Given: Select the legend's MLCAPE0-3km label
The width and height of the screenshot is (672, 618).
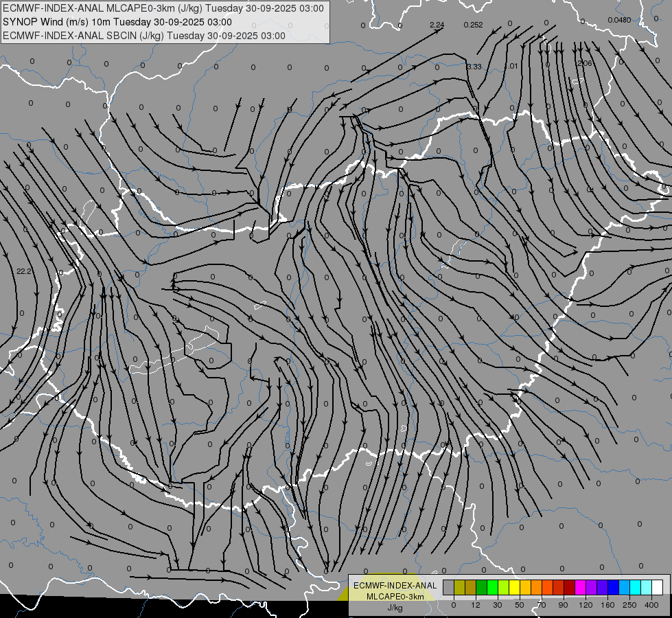Looking at the screenshot, I should pos(395,597).
